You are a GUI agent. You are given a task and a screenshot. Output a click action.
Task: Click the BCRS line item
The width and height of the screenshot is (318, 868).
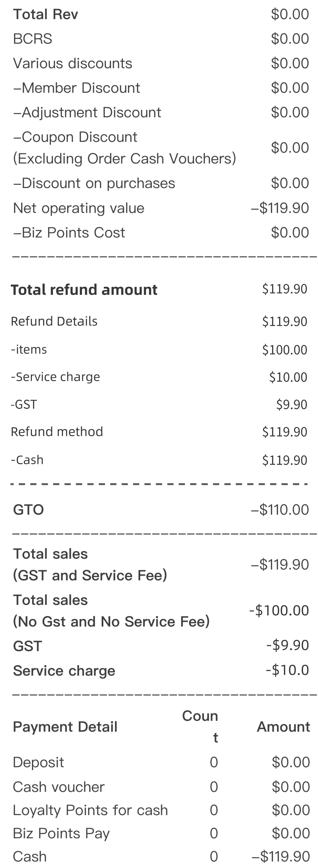coord(33,39)
